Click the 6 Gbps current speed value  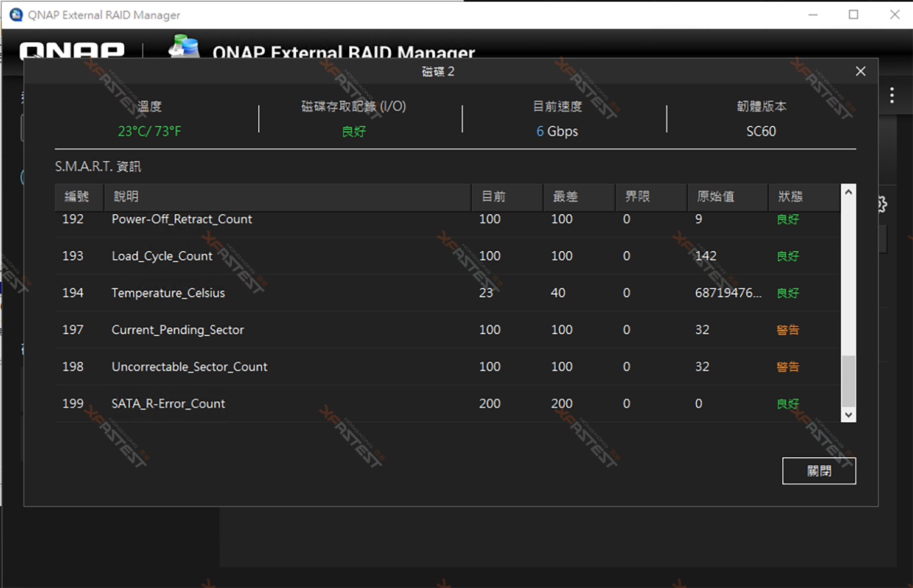pyautogui.click(x=557, y=131)
